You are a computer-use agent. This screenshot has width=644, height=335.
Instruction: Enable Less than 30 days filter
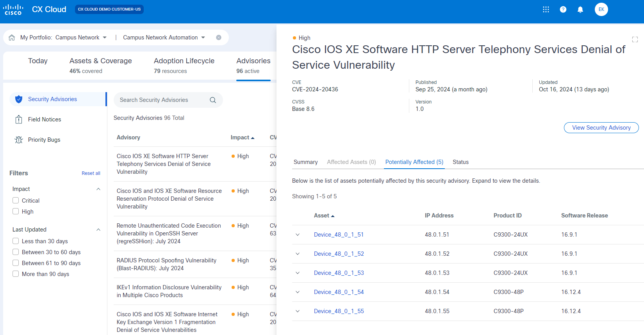point(16,241)
